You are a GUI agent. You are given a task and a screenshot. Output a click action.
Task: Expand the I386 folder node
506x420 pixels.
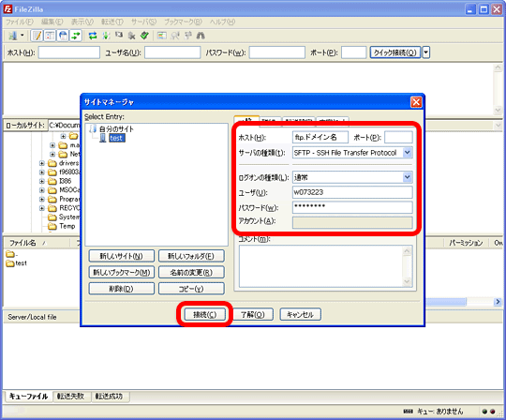(42, 181)
